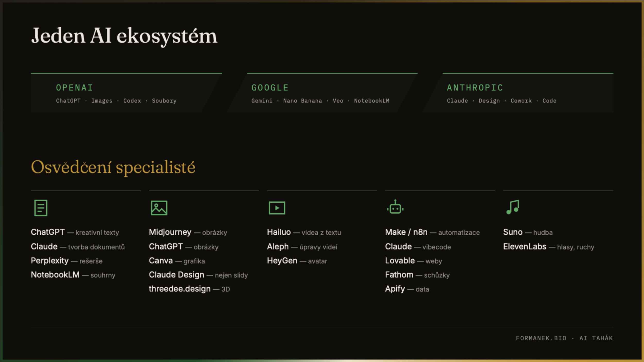Click "Cowork" in the Anthropic card
Image resolution: width=644 pixels, height=362 pixels.
coord(521,101)
